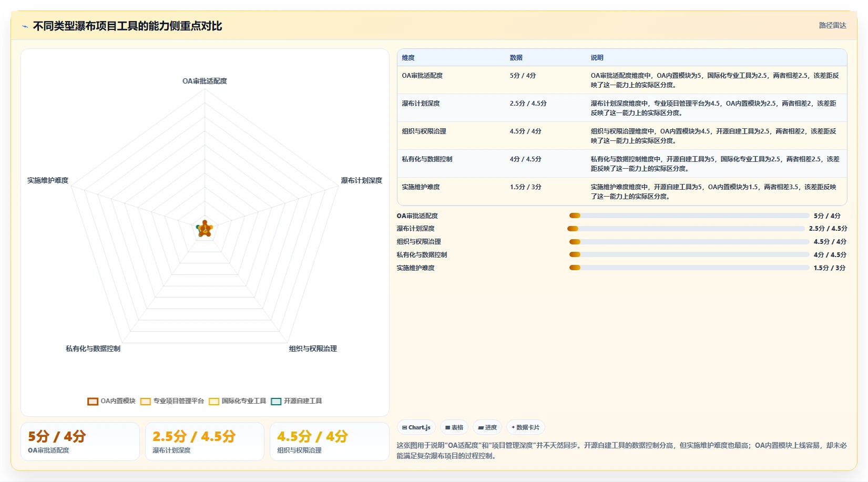Screen dimensions: 868x482
Task: Open the 5分 / 4分 OA审批适配度 stat card
Action: (80, 442)
